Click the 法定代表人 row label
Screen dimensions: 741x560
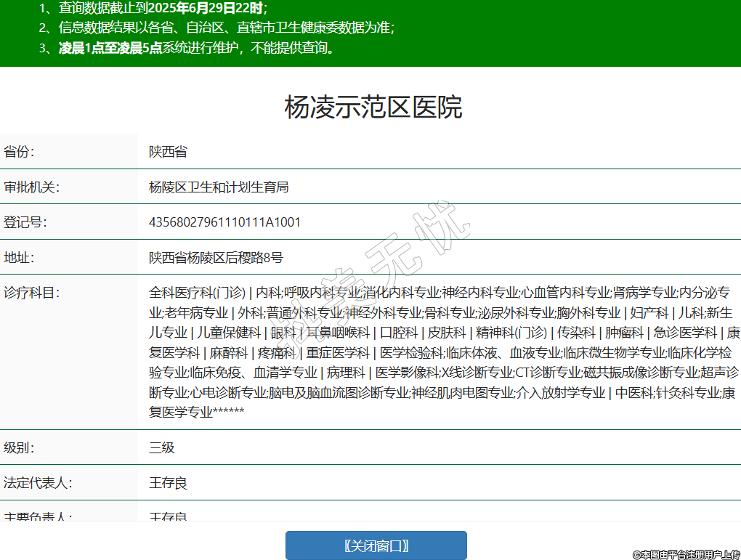38,482
